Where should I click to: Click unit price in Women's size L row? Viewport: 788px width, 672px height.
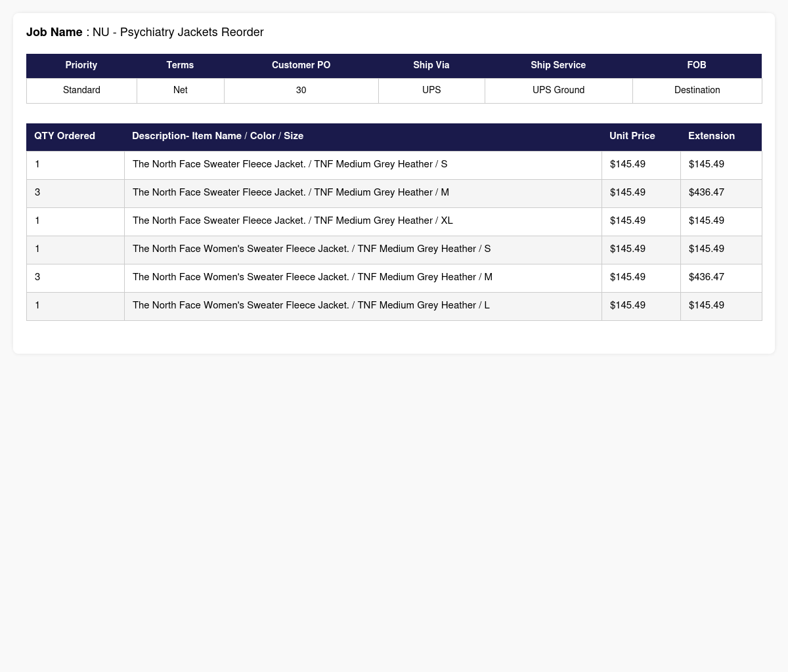642,306
